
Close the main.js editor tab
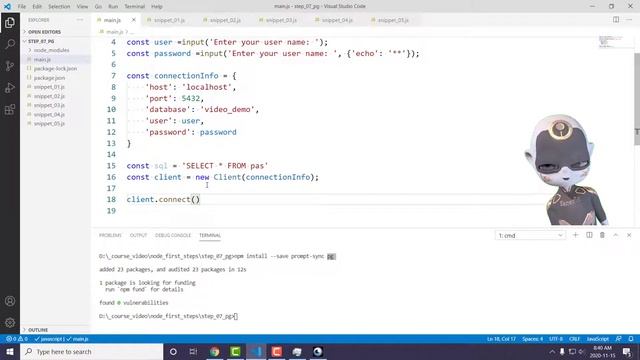pos(133,20)
